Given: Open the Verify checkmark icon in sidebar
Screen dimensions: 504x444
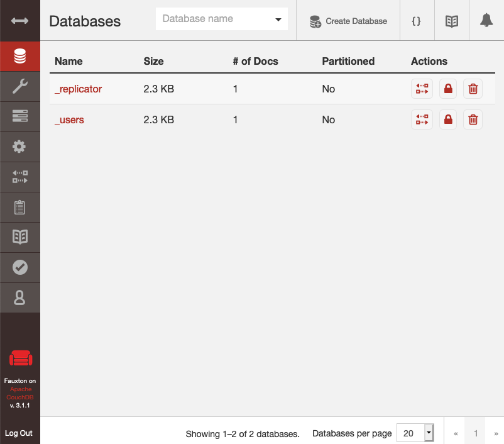Looking at the screenshot, I should [x=19, y=267].
